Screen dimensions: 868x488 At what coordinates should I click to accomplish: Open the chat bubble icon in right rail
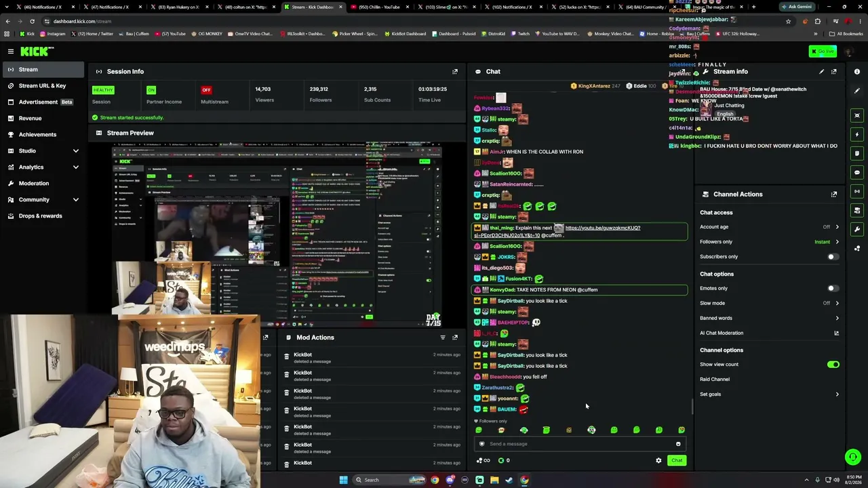point(857,172)
